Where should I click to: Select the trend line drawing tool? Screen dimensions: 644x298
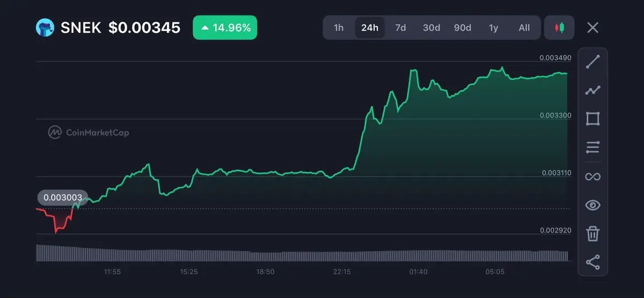pyautogui.click(x=592, y=61)
